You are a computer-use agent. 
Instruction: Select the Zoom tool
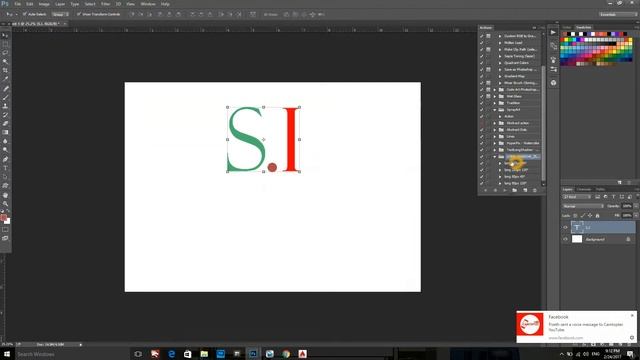[5, 204]
